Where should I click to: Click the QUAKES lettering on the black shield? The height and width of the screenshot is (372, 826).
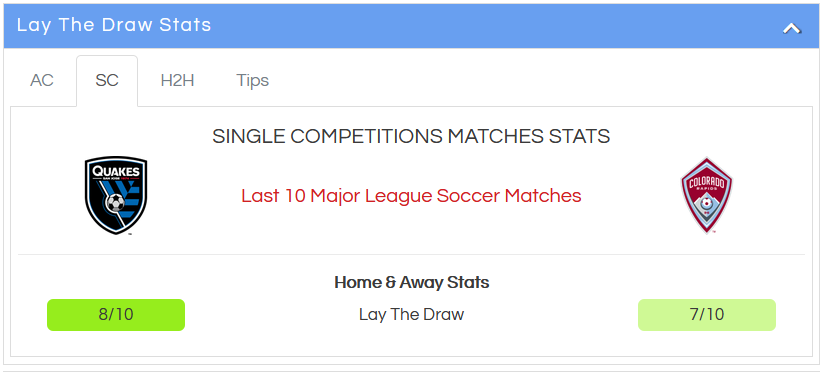[x=116, y=171]
